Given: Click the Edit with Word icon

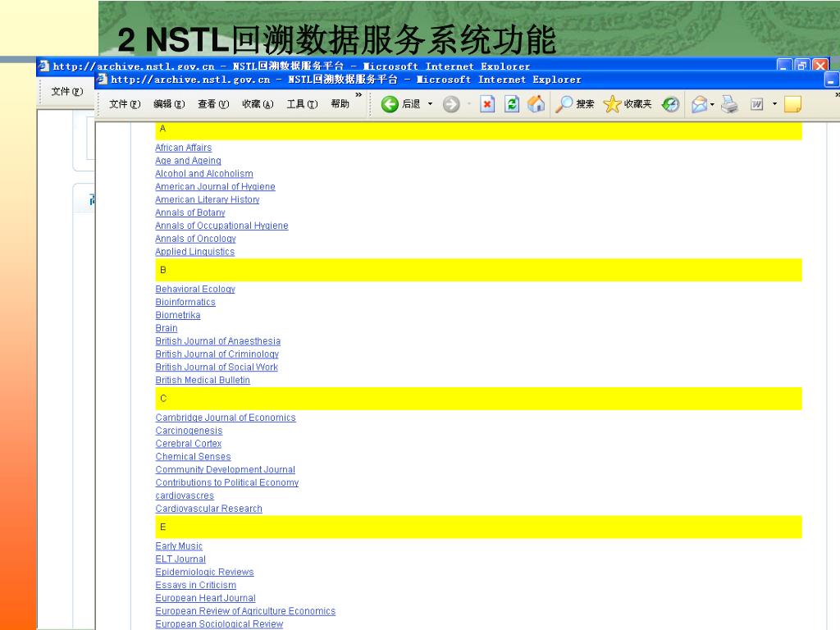Looking at the screenshot, I should tap(756, 104).
